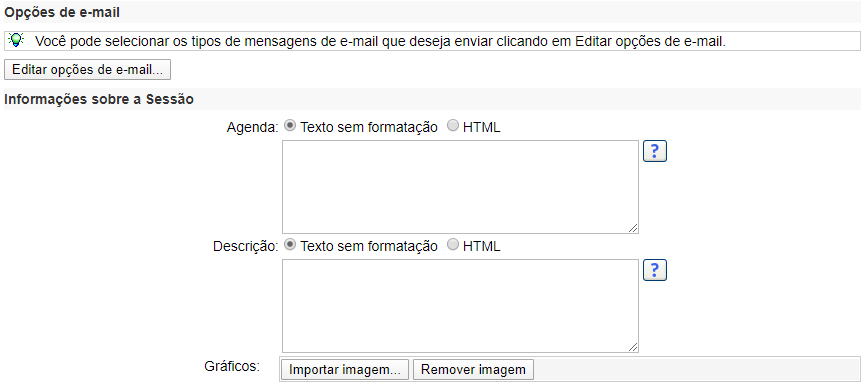
Task: Click the Importar imagem button
Action: click(x=345, y=370)
